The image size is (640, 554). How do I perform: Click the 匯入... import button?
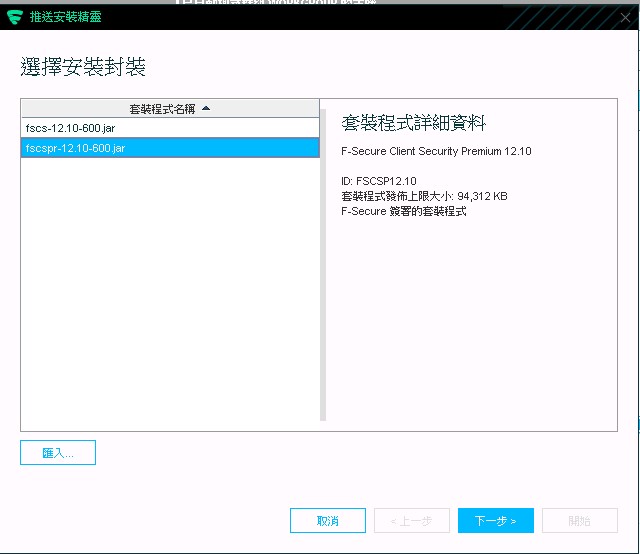[58, 452]
